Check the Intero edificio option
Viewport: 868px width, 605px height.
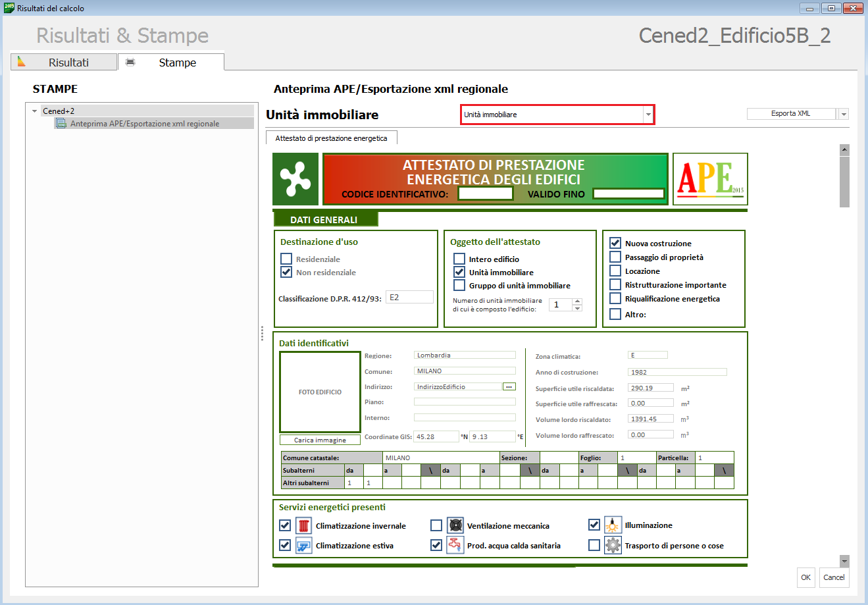[x=459, y=259]
